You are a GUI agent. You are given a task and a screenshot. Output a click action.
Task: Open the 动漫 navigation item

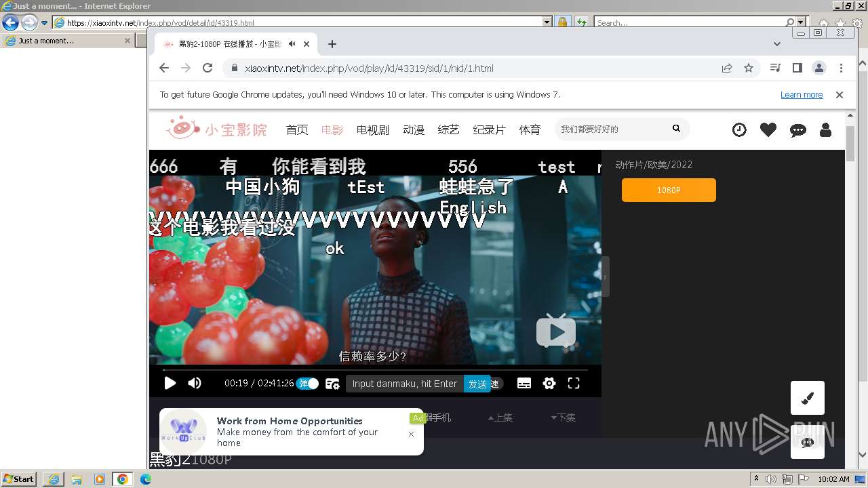[x=414, y=129]
